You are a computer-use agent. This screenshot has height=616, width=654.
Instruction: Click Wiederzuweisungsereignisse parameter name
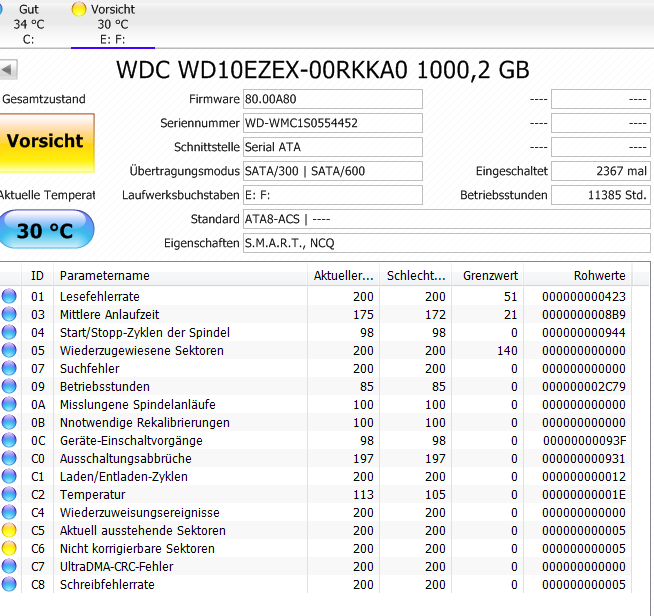tap(140, 513)
